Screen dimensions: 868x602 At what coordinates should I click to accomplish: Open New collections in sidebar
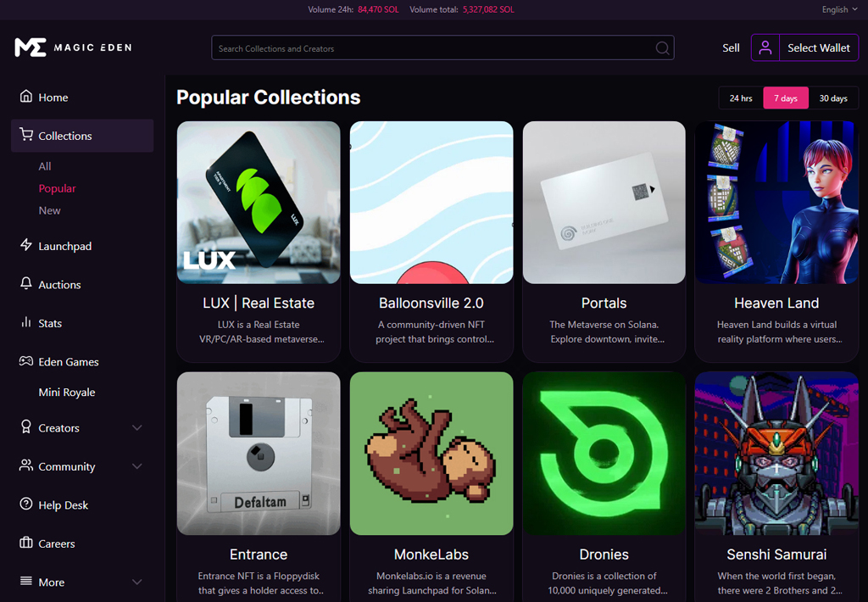pyautogui.click(x=49, y=210)
